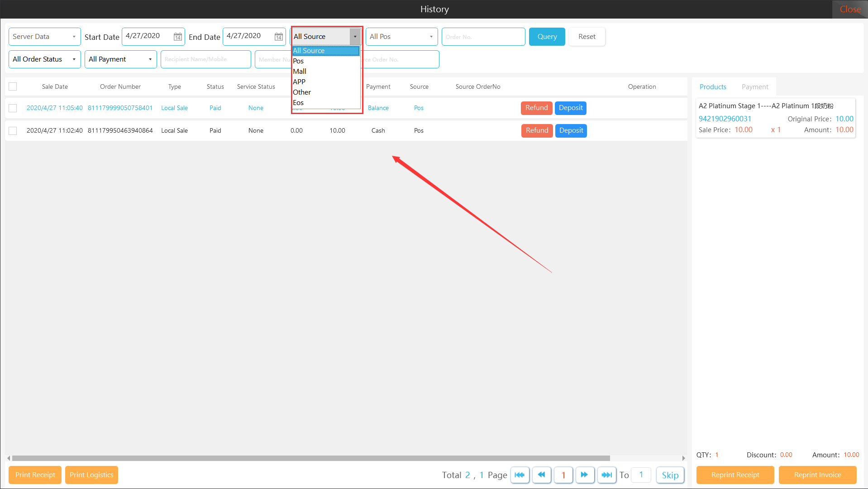
Task: Go to first page of results
Action: point(520,475)
